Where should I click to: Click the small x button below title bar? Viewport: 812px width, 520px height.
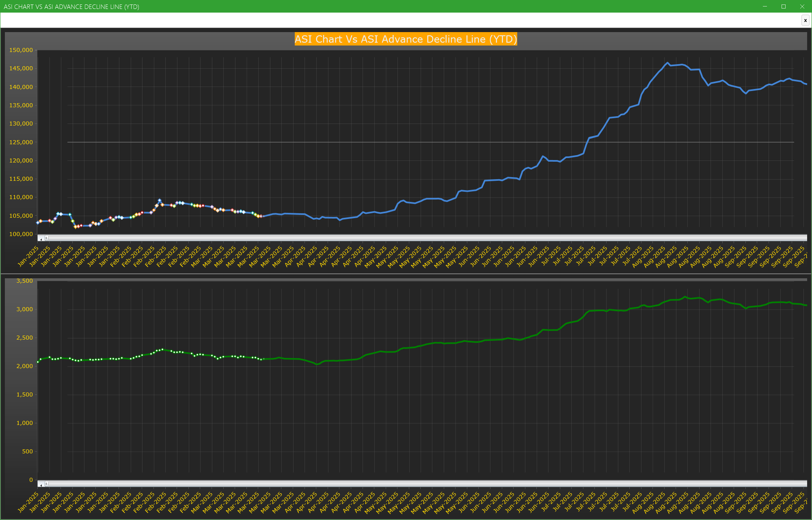[805, 20]
